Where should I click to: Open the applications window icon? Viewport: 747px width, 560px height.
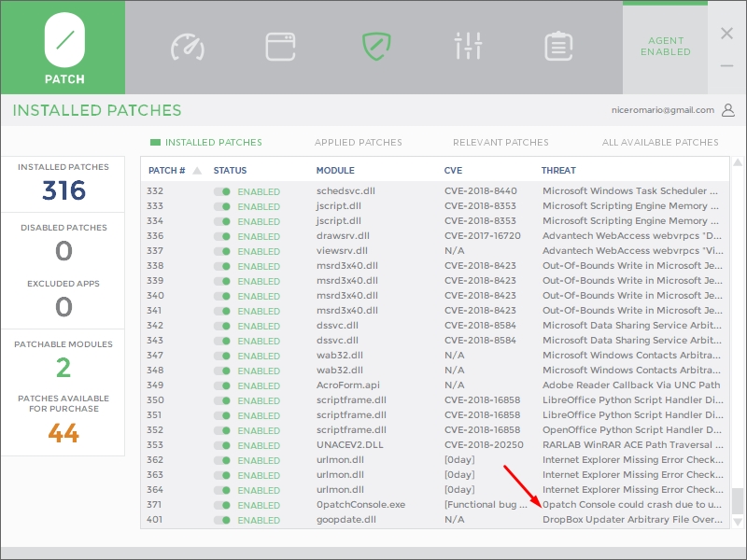(x=280, y=46)
